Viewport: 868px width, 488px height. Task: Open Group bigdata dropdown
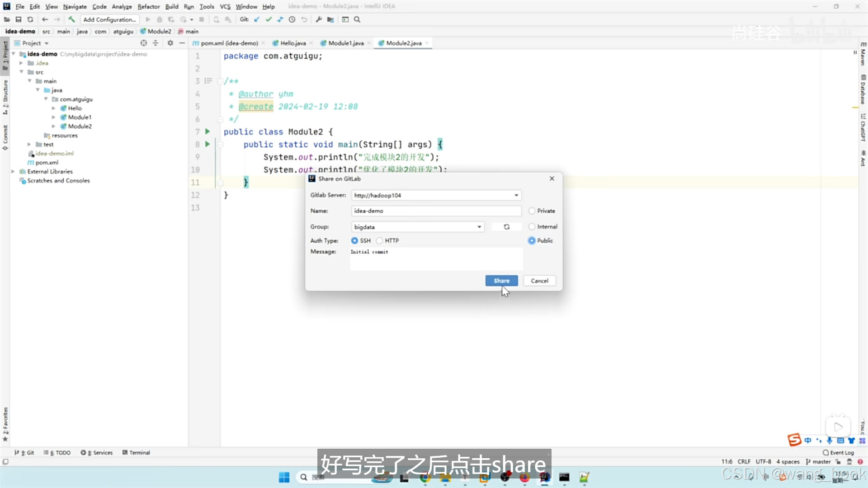[479, 227]
